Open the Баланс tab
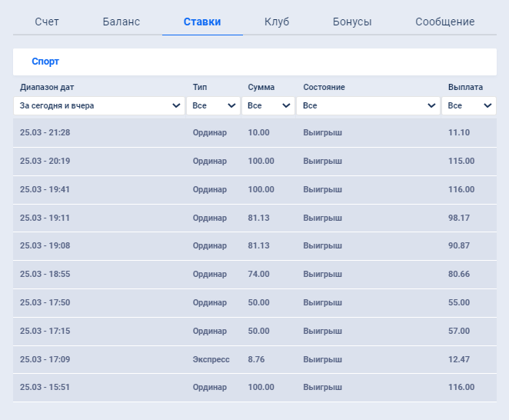 [121, 22]
